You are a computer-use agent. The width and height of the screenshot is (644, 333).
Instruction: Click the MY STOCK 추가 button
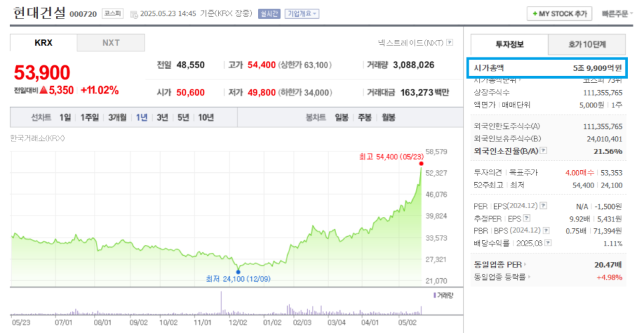pyautogui.click(x=559, y=13)
